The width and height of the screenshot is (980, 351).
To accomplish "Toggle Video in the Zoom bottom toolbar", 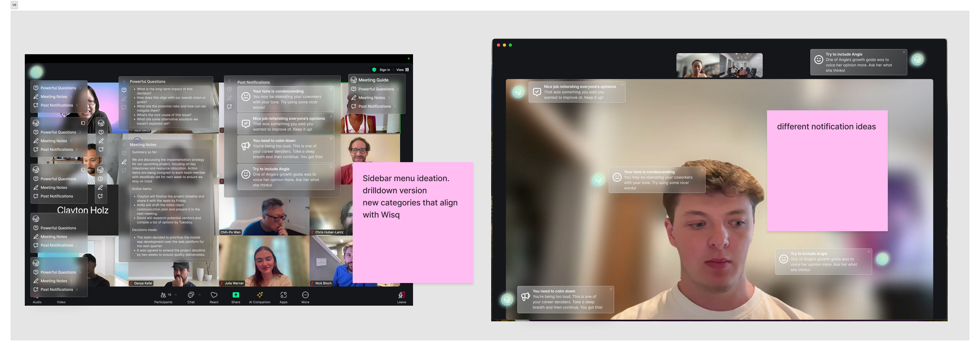I will click(61, 302).
